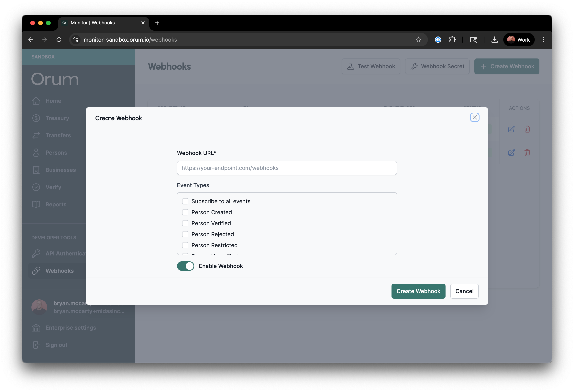Image resolution: width=574 pixels, height=392 pixels.
Task: Open the Work profile menu
Action: (x=519, y=40)
